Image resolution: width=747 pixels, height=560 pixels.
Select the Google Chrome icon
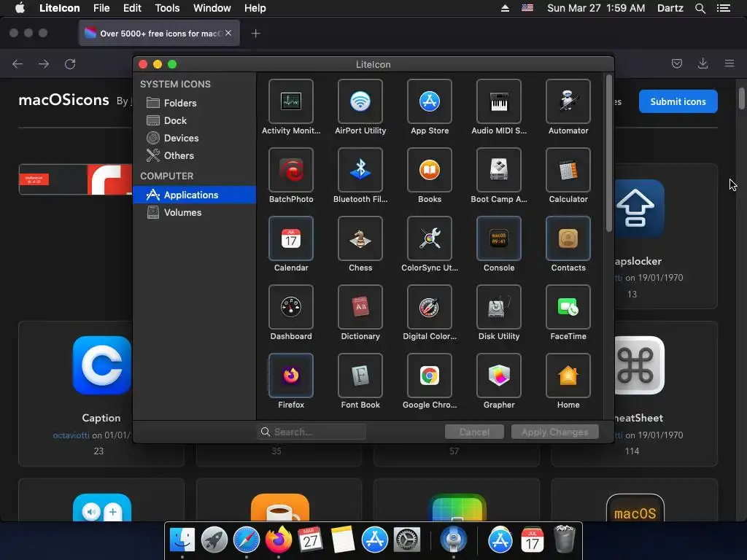click(429, 376)
